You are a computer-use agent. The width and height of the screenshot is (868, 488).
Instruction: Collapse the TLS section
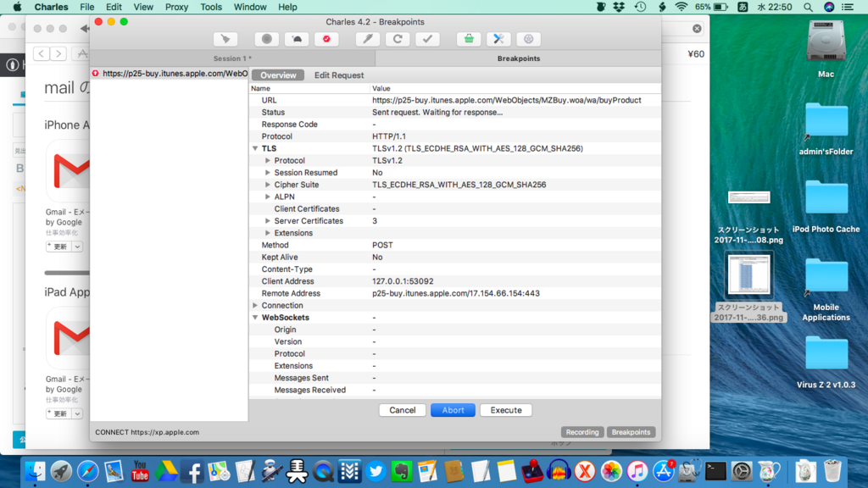click(x=255, y=148)
